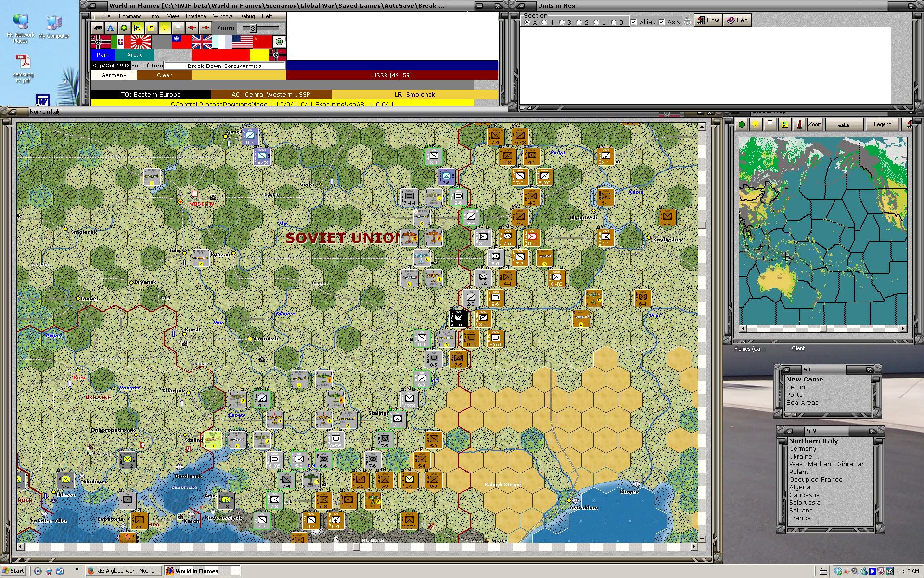Click the red factory icon in Global Map toolbar
Screen dimensions: 924x578
click(799, 124)
